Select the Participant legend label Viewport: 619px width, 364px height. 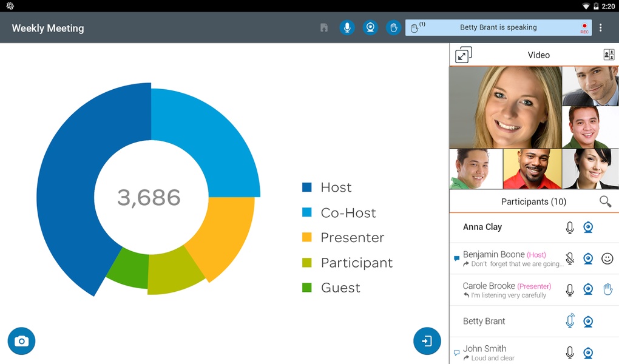click(x=357, y=263)
